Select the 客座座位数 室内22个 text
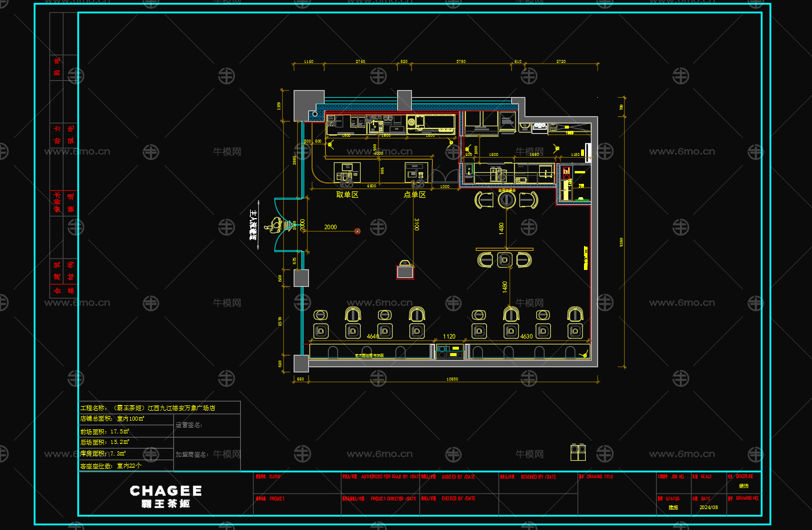Screen dimensions: 812x530 click(111, 466)
